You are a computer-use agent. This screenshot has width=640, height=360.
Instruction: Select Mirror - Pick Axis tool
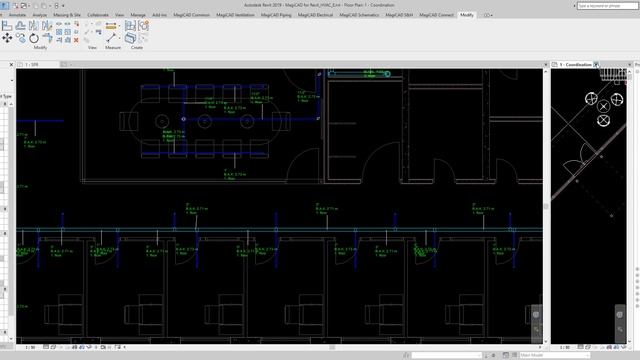coord(33,26)
